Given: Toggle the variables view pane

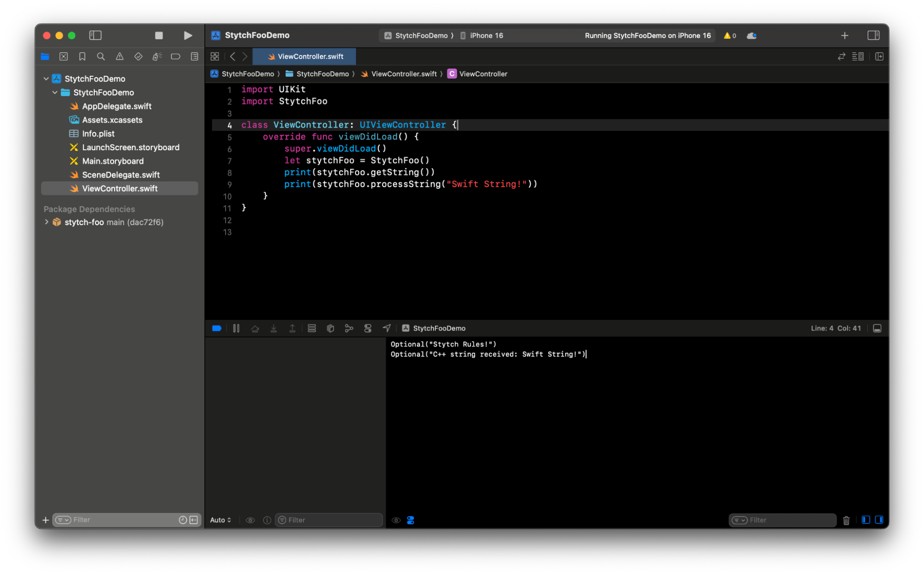Looking at the screenshot, I should (x=866, y=520).
